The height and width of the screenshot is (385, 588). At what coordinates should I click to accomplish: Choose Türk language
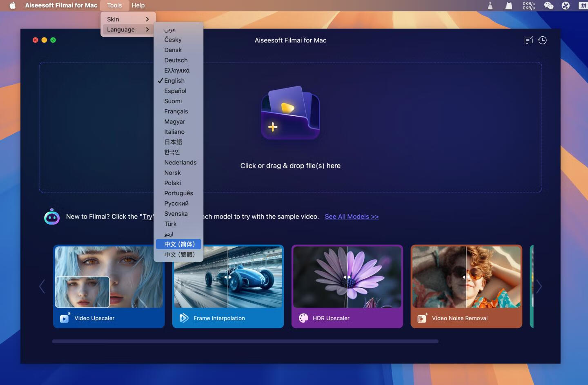(178, 224)
